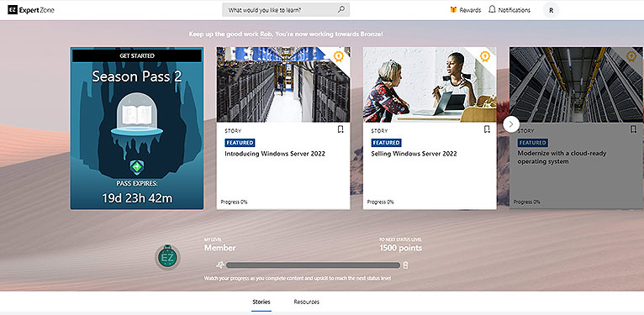The width and height of the screenshot is (644, 315).
Task: Open the R profile avatar
Action: click(552, 10)
